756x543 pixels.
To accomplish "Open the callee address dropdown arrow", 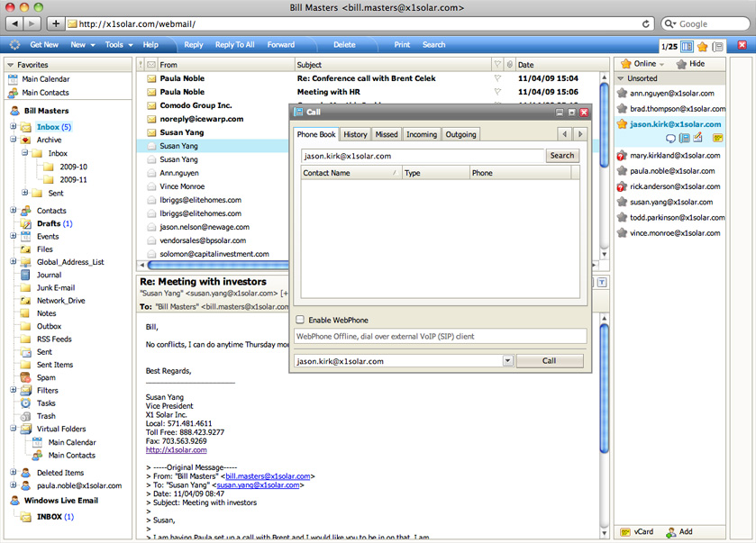I will [x=507, y=361].
